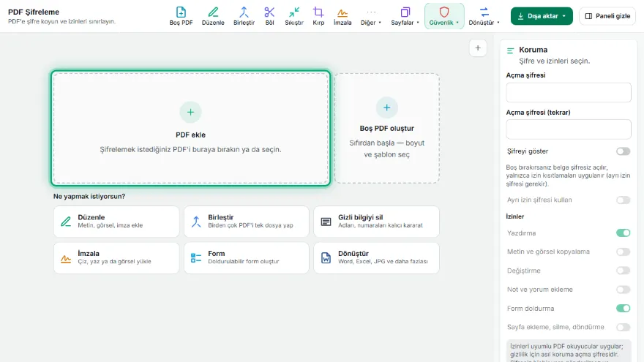Click 'Adları, numaraları kalıcı karart' text
The width and height of the screenshot is (644, 362).
[x=381, y=225]
